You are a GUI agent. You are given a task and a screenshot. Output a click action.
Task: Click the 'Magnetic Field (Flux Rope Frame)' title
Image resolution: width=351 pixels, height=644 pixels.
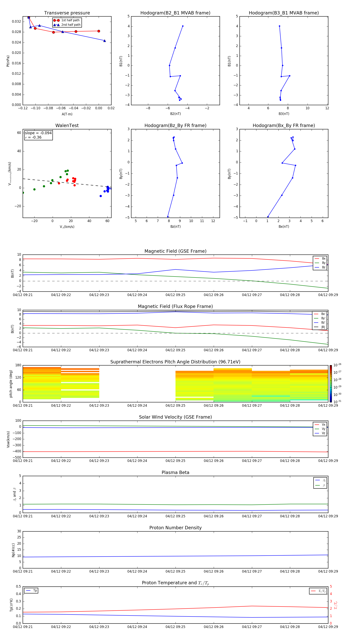pos(175,306)
